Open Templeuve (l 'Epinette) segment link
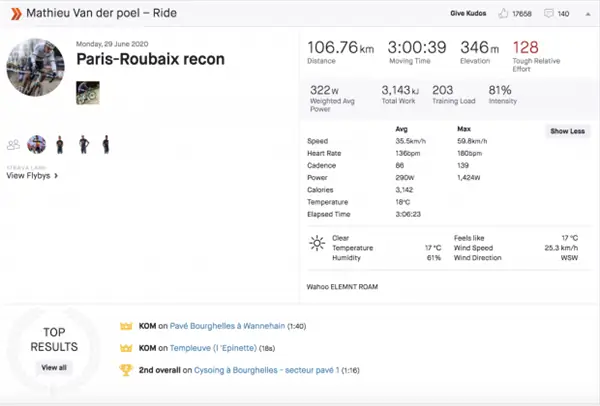 pos(213,348)
